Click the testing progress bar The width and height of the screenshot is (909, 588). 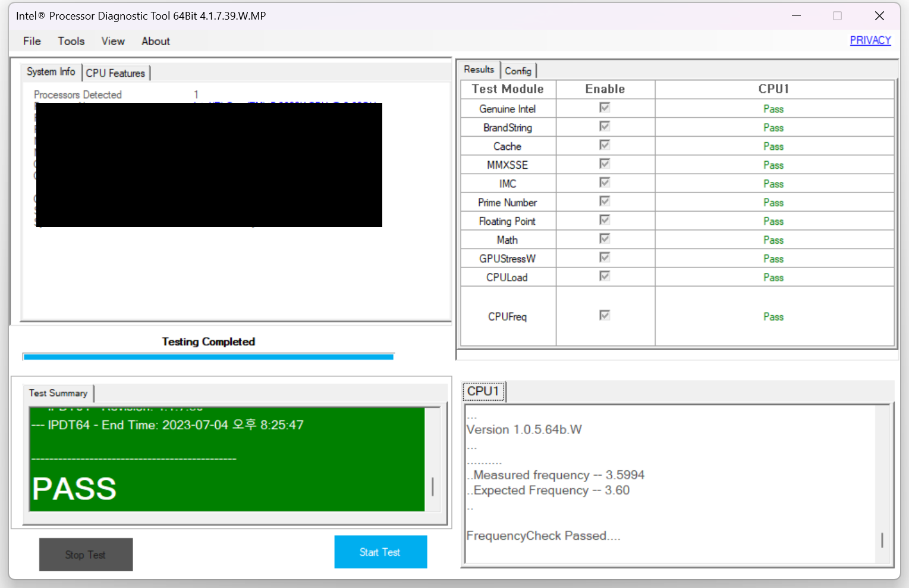click(x=209, y=357)
